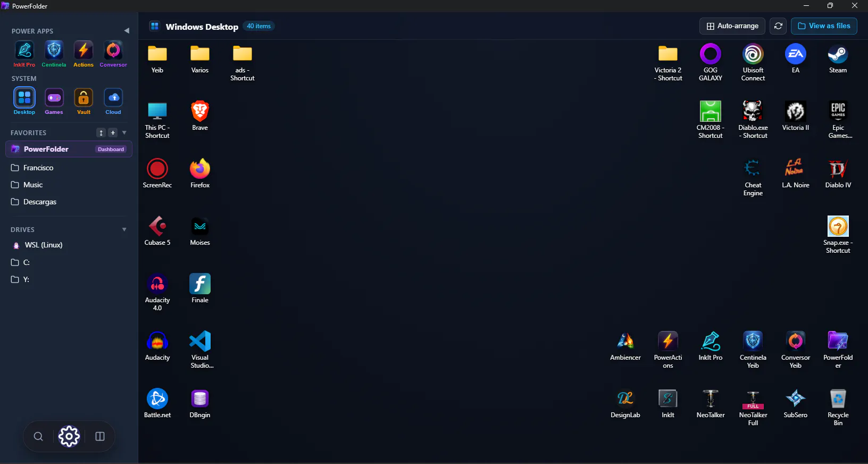Viewport: 868px width, 464px height.
Task: Select the Finale icon
Action: click(200, 288)
